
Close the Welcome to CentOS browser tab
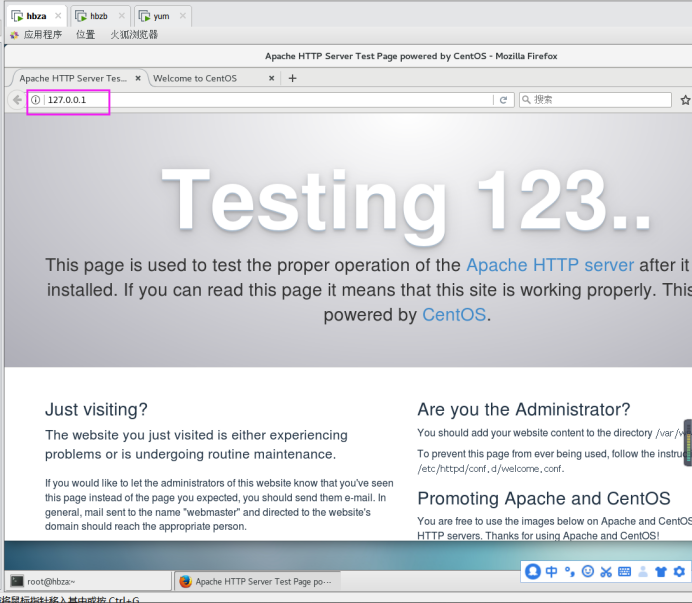271,78
